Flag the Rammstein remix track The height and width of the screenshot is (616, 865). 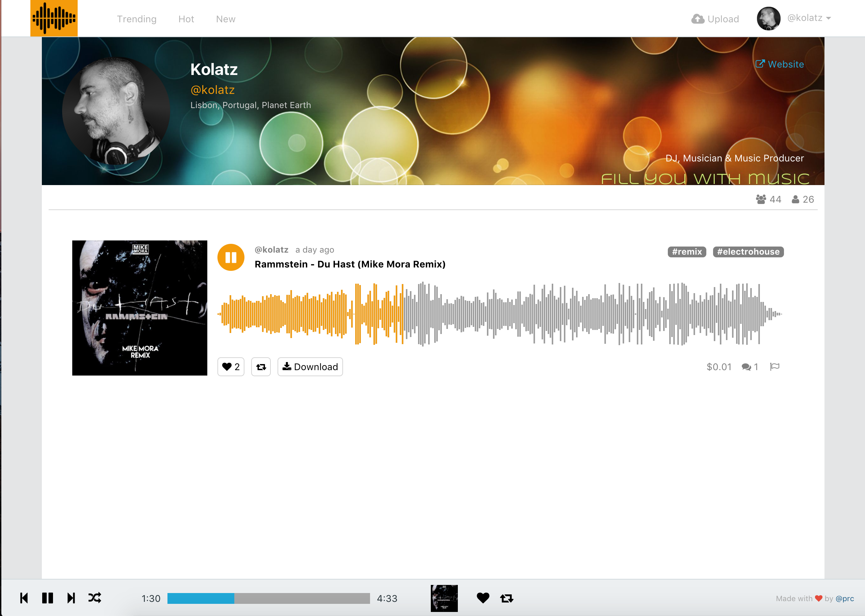tap(775, 367)
